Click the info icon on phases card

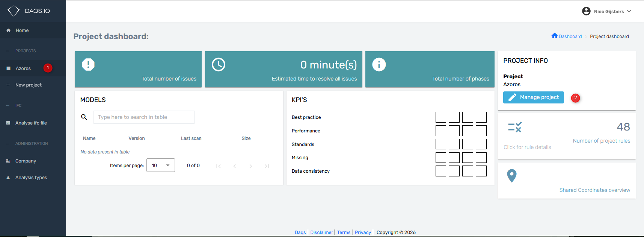[379, 64]
